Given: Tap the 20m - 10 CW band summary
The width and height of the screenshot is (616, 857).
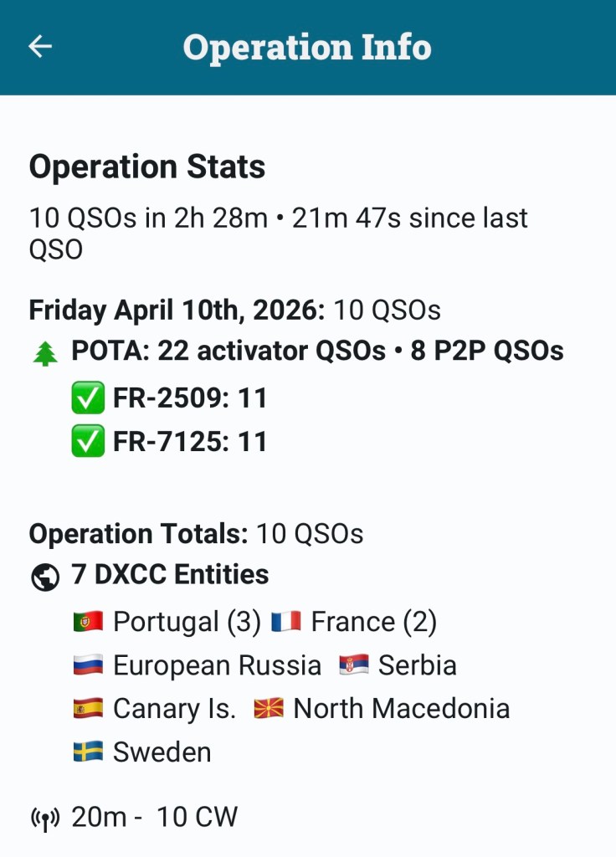Looking at the screenshot, I should click(154, 817).
